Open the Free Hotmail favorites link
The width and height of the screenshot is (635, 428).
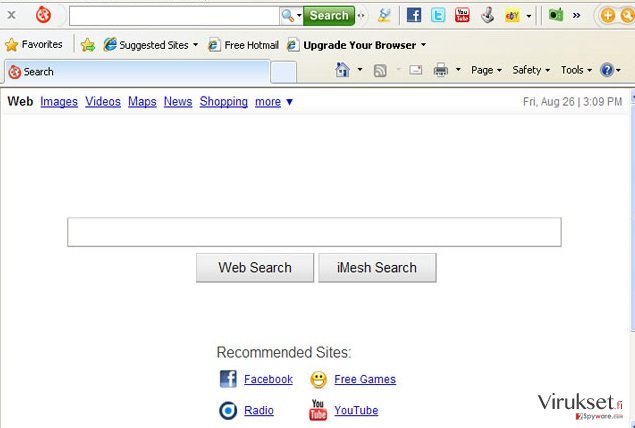(243, 45)
